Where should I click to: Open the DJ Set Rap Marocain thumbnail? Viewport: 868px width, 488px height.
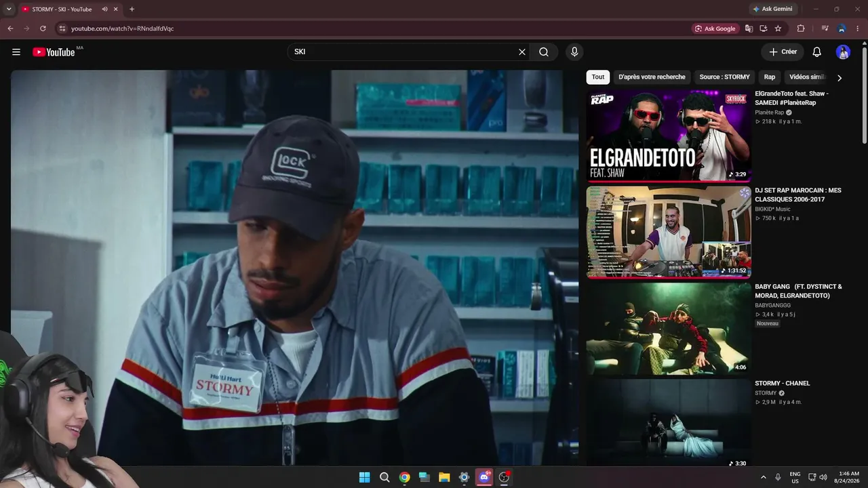(x=669, y=232)
